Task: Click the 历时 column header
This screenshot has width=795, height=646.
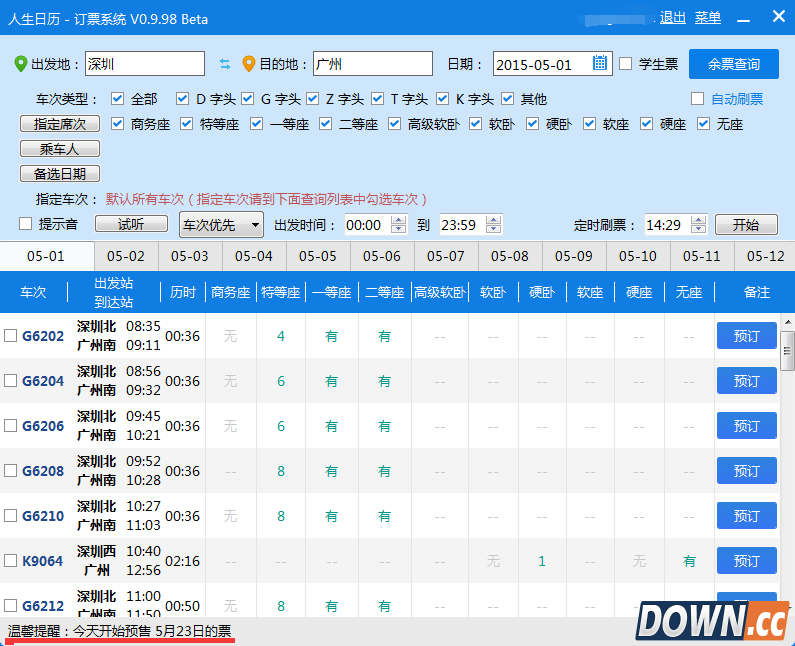Action: [183, 292]
